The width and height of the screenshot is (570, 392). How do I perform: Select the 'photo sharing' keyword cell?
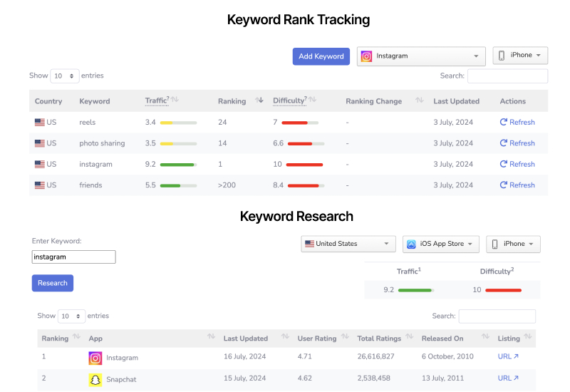(x=102, y=143)
